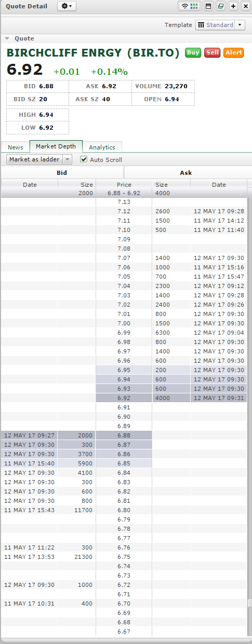
Task: Open the Market as ladder dropdown
Action: coord(39,159)
